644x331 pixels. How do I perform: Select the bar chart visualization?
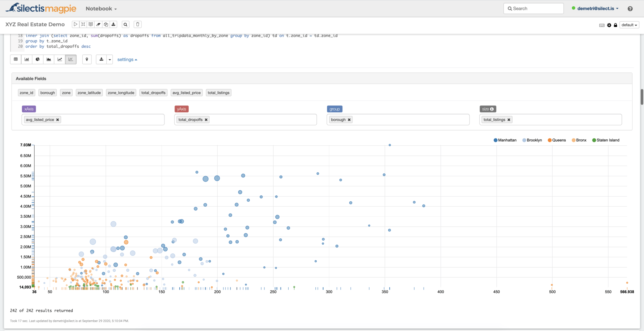click(x=26, y=59)
